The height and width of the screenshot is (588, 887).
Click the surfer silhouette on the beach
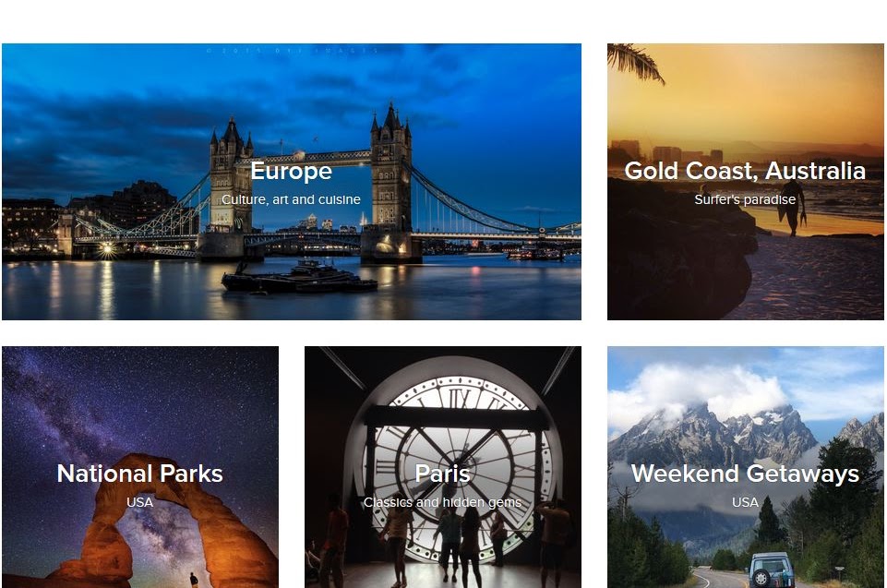click(792, 209)
